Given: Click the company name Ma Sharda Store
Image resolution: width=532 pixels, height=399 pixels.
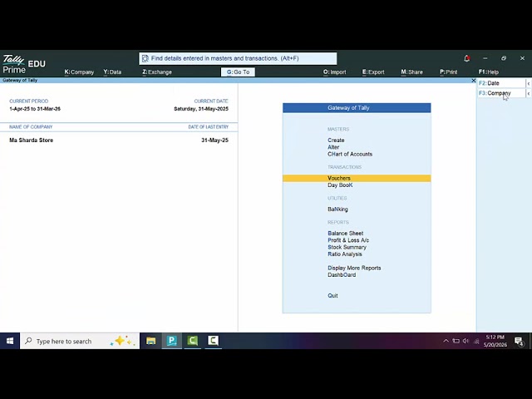Looking at the screenshot, I should coord(32,140).
